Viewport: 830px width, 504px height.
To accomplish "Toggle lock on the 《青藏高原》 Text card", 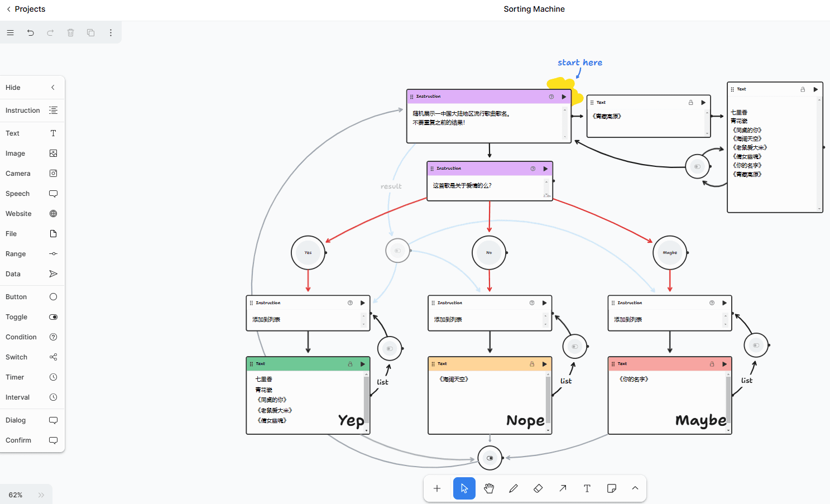I will coord(691,103).
